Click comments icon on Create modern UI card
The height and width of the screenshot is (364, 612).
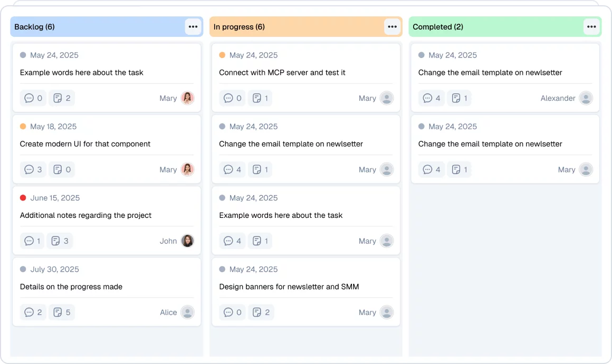pyautogui.click(x=29, y=170)
